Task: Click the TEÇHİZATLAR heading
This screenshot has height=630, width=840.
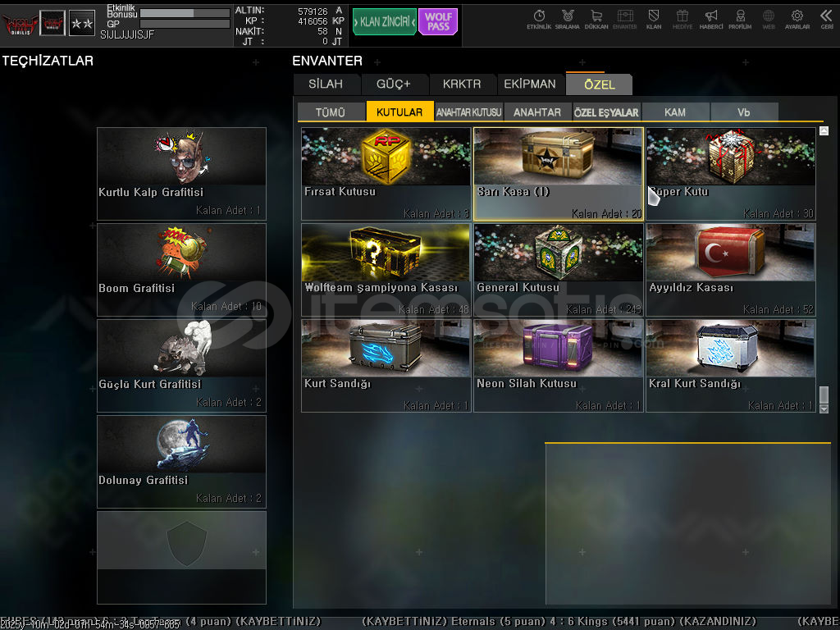Action: (48, 61)
